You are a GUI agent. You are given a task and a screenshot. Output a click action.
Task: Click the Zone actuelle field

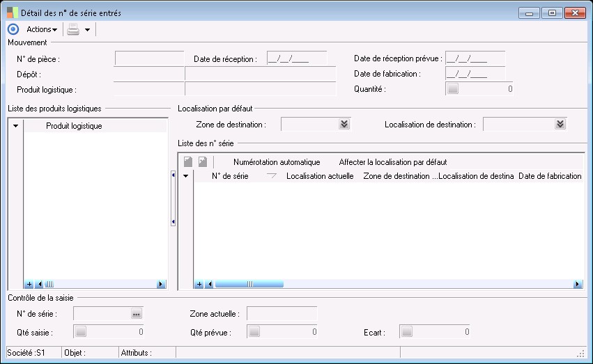282,314
